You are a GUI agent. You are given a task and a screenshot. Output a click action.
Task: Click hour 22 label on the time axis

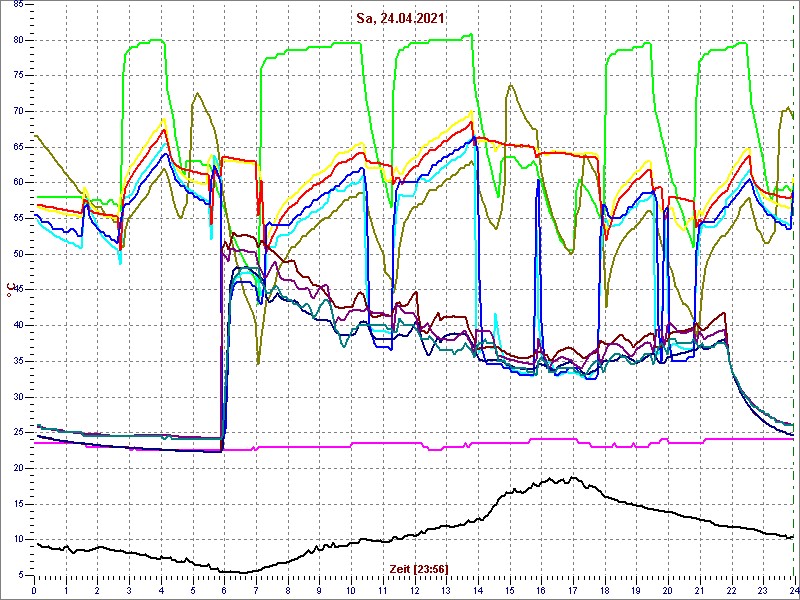click(732, 590)
